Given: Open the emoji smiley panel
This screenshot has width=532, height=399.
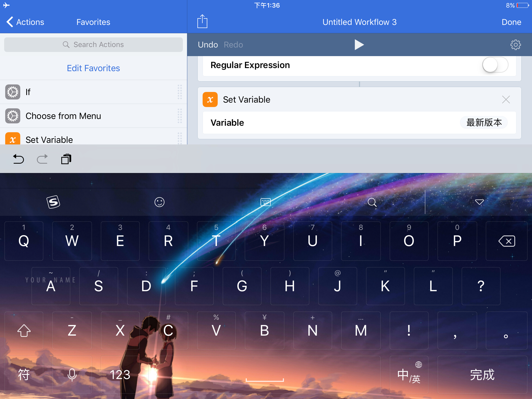Looking at the screenshot, I should (x=159, y=202).
